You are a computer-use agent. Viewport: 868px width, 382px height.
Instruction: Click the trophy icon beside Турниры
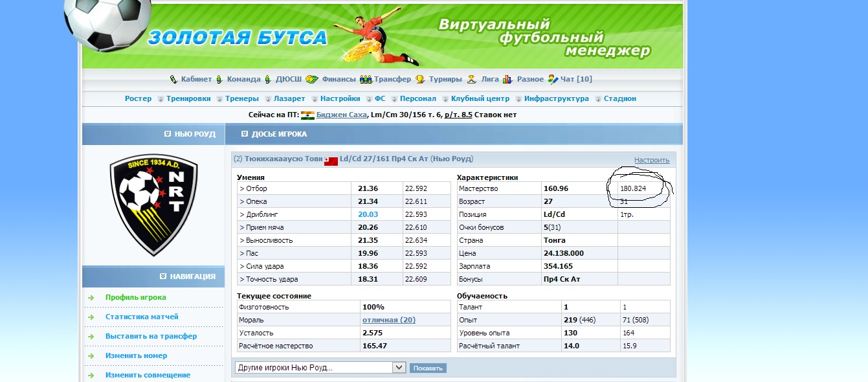pos(420,79)
